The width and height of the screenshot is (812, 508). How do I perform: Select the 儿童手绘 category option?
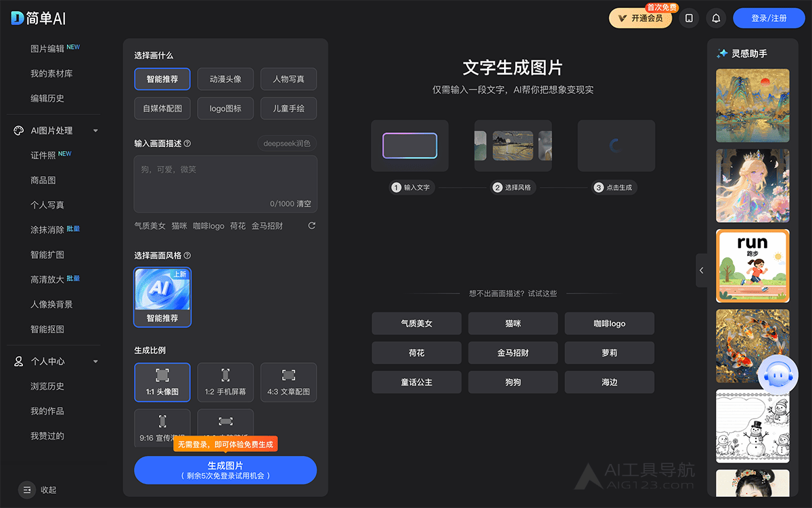[x=289, y=108]
